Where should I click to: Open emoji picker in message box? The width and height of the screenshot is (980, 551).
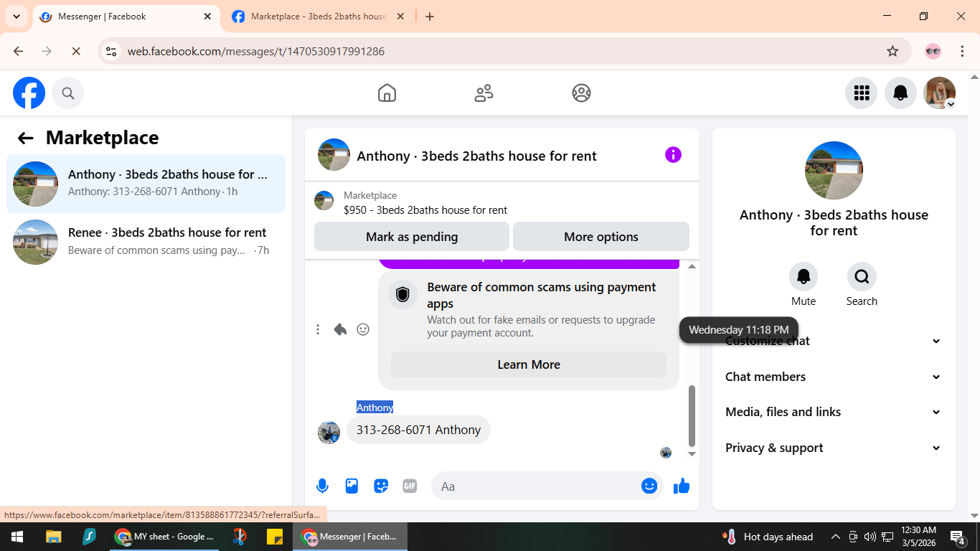[x=649, y=486]
